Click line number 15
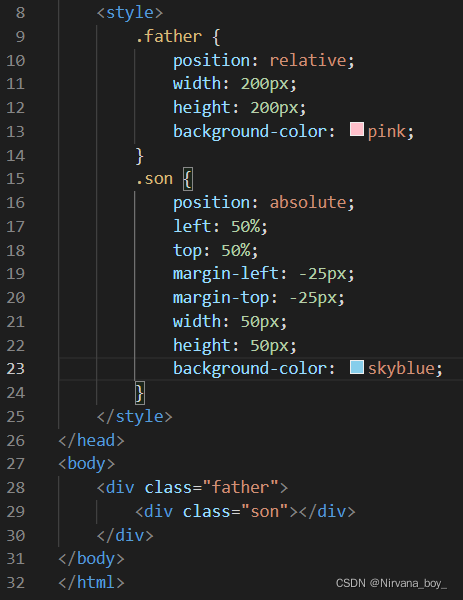 pyautogui.click(x=16, y=179)
